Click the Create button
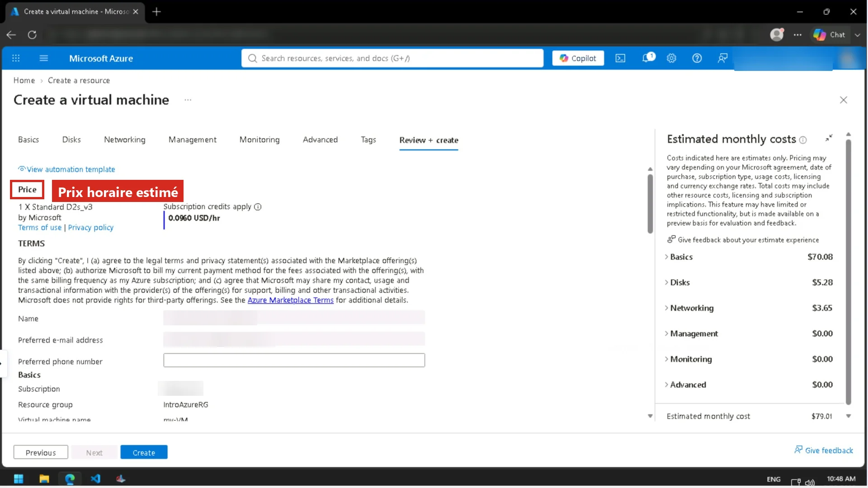Screen dimensions: 868x488 (144, 452)
